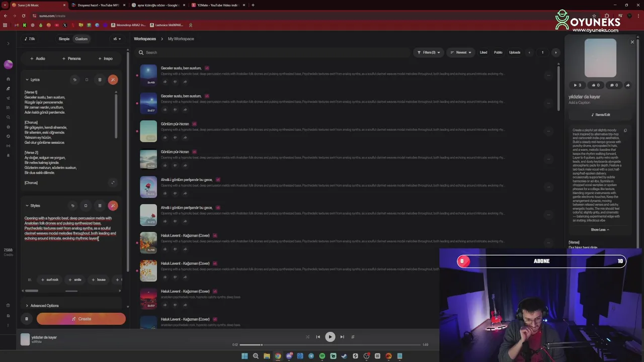Screen dimensions: 644x362
Task: Toggle the Public filter
Action: (498, 52)
